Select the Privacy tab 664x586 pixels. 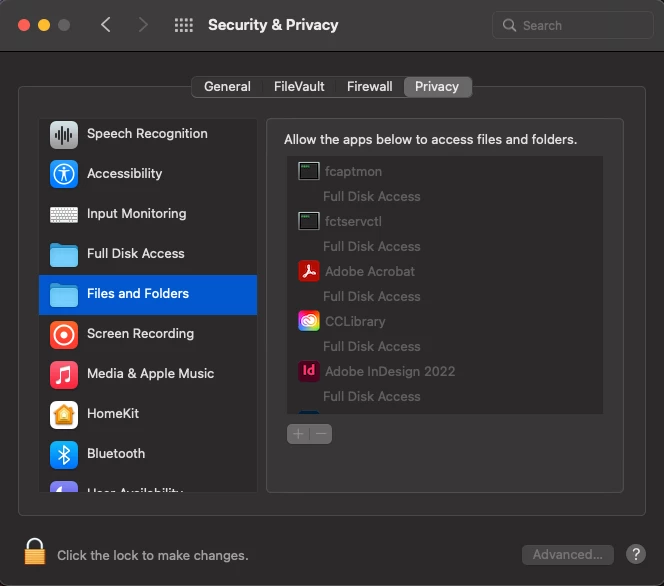click(x=437, y=87)
